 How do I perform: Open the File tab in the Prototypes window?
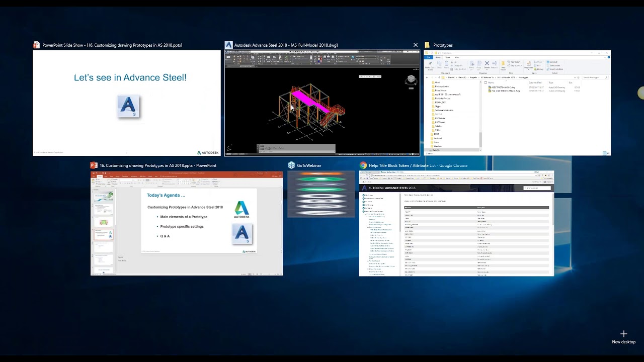click(x=428, y=57)
